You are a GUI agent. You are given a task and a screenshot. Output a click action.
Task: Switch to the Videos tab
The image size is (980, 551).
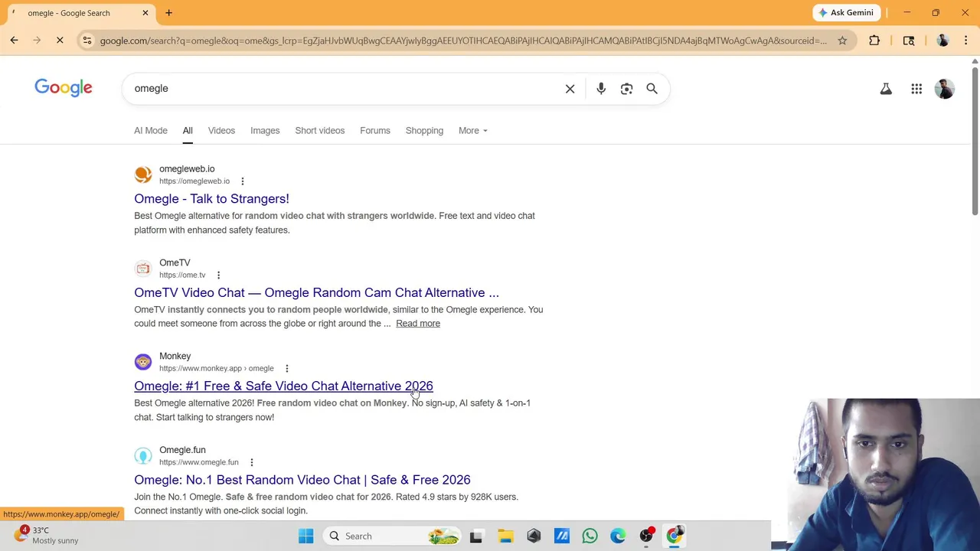(x=221, y=130)
